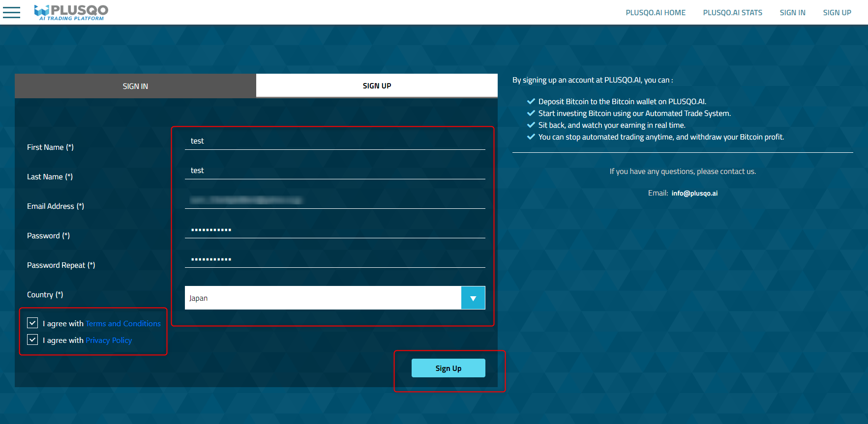The width and height of the screenshot is (868, 424).
Task: Open the Privacy Policy link
Action: tap(109, 340)
